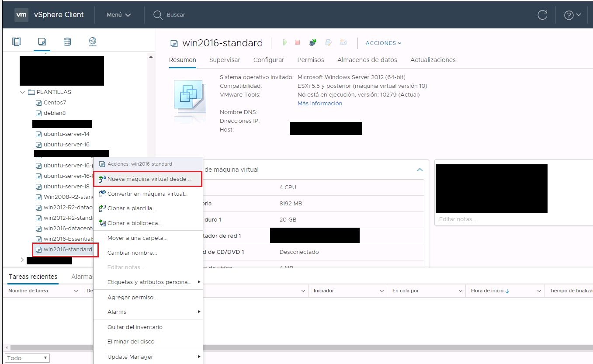Collapse the PLANTILLAS folder
The width and height of the screenshot is (593, 364).
pyautogui.click(x=23, y=92)
